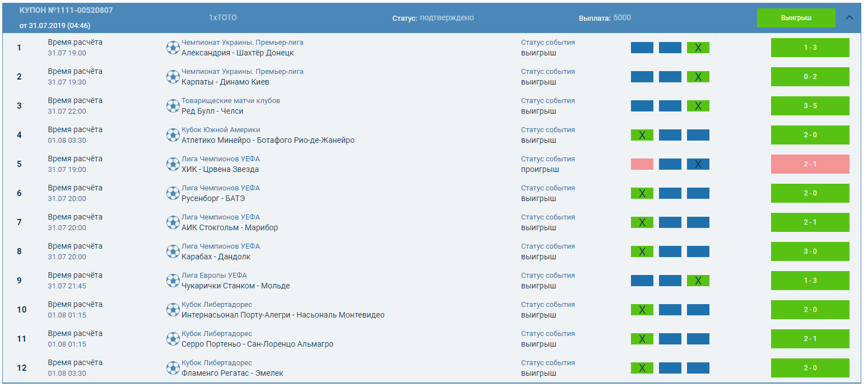868x387 pixels.
Task: Click the X-marked green box in row 1
Action: point(698,48)
